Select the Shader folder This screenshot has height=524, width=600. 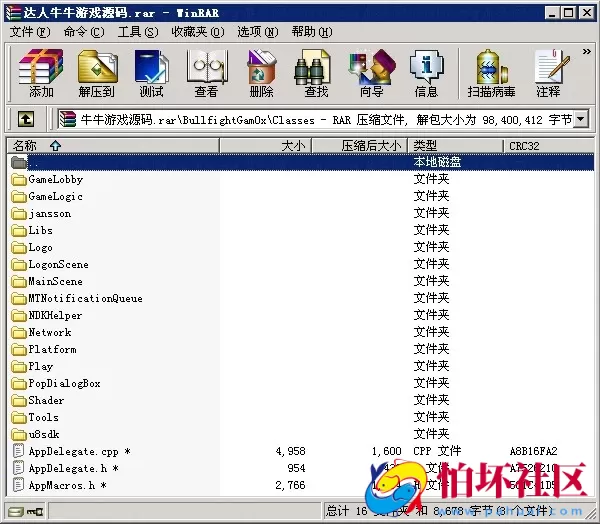tap(38, 400)
